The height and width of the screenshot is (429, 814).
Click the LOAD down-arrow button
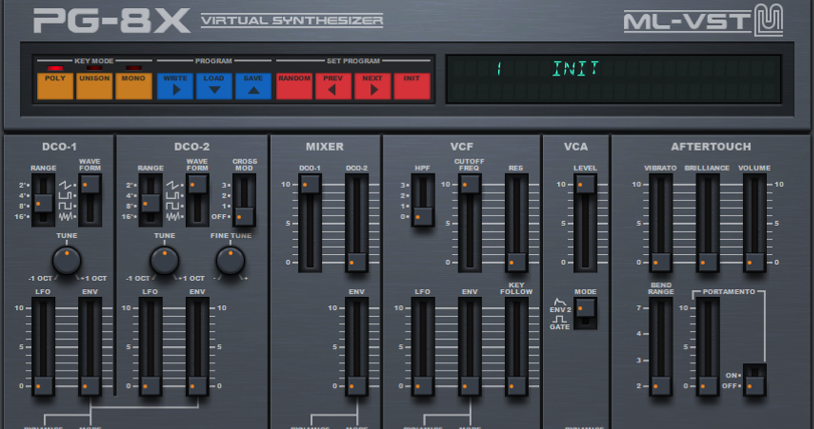click(x=214, y=85)
